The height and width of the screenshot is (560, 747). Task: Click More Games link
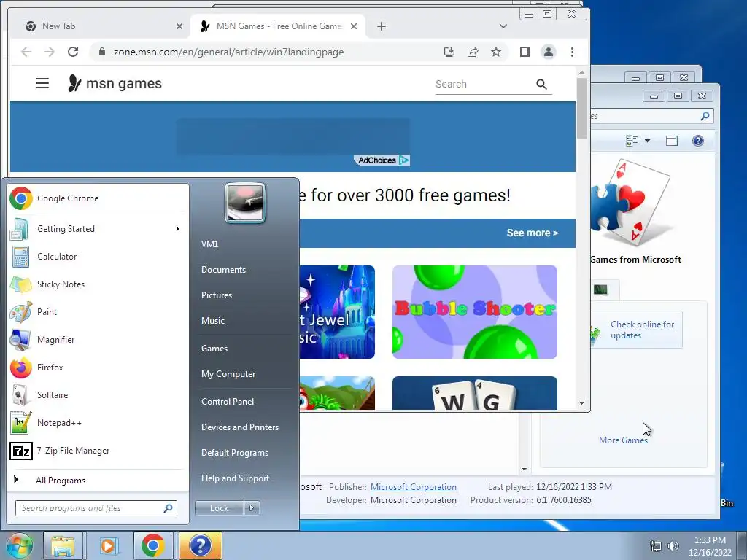[x=623, y=440]
